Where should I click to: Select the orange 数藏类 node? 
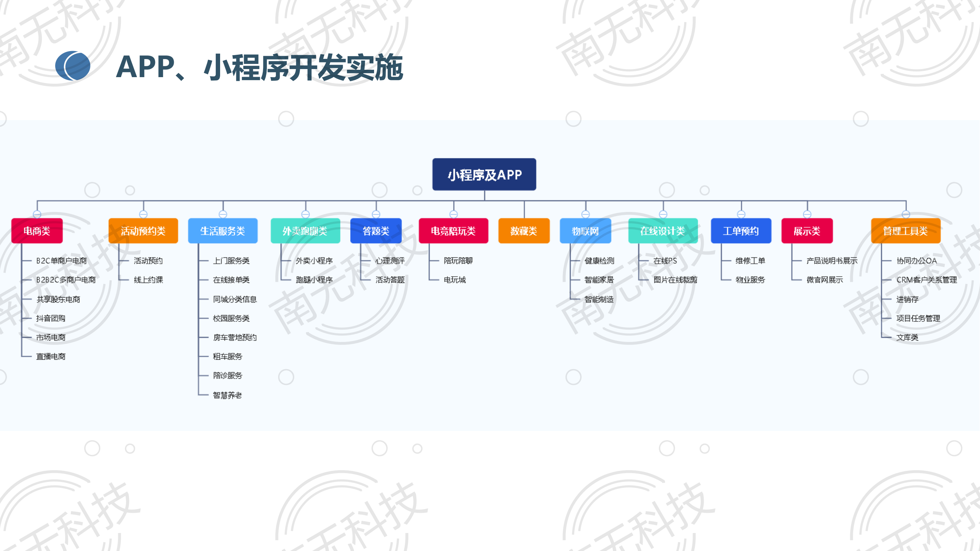click(x=524, y=231)
